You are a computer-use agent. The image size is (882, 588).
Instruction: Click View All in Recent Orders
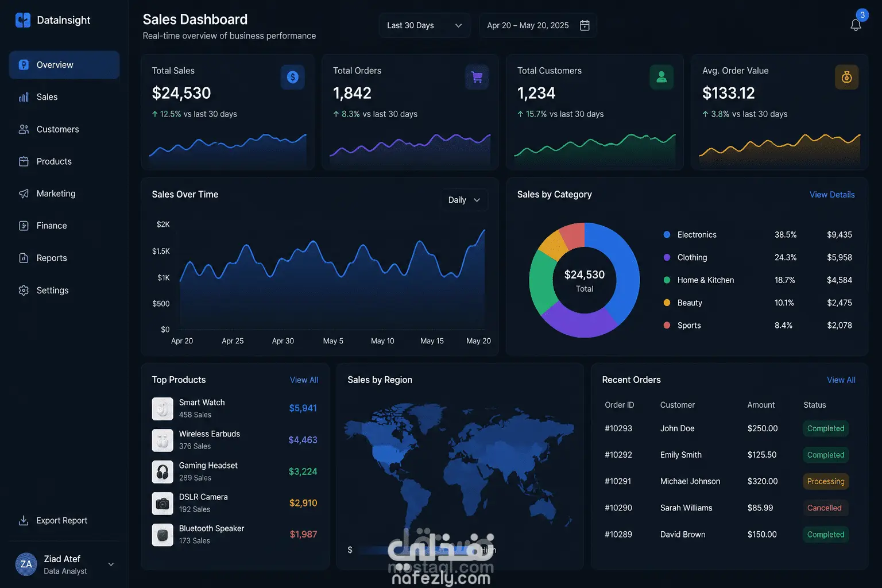tap(841, 380)
